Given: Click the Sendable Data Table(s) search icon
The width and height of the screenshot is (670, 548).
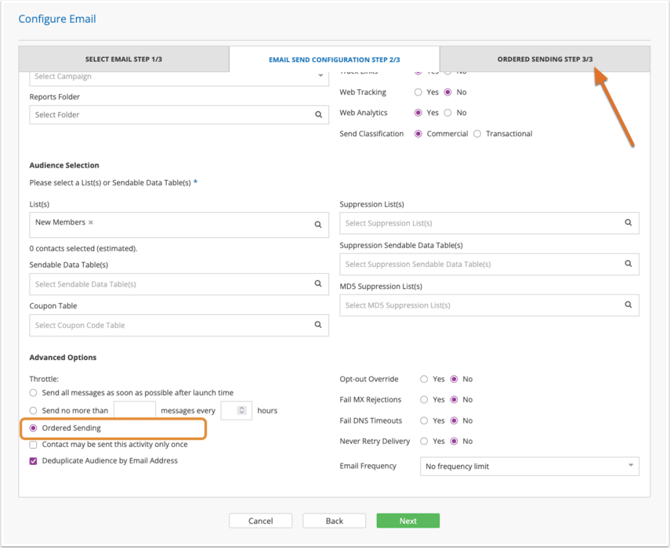Looking at the screenshot, I should (318, 283).
